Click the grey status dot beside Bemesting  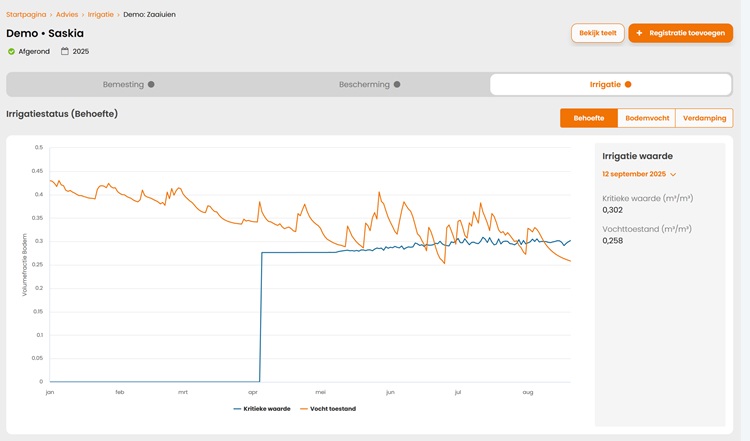coord(151,84)
